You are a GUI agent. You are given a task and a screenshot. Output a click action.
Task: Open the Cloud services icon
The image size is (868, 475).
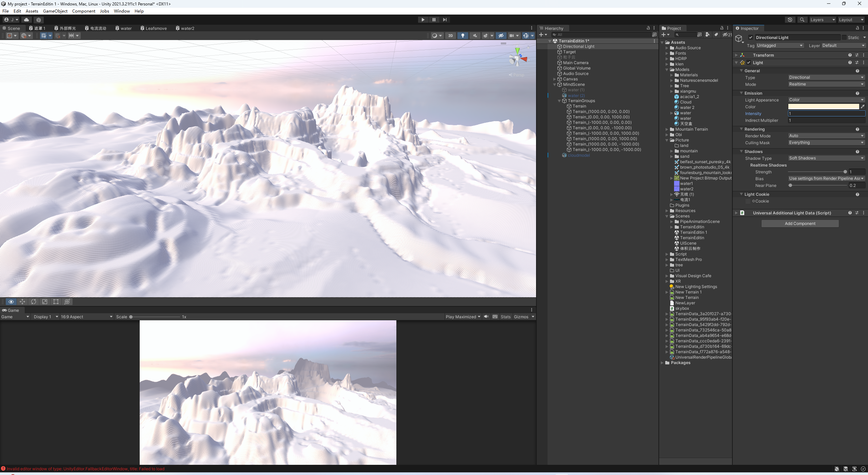[x=26, y=20]
